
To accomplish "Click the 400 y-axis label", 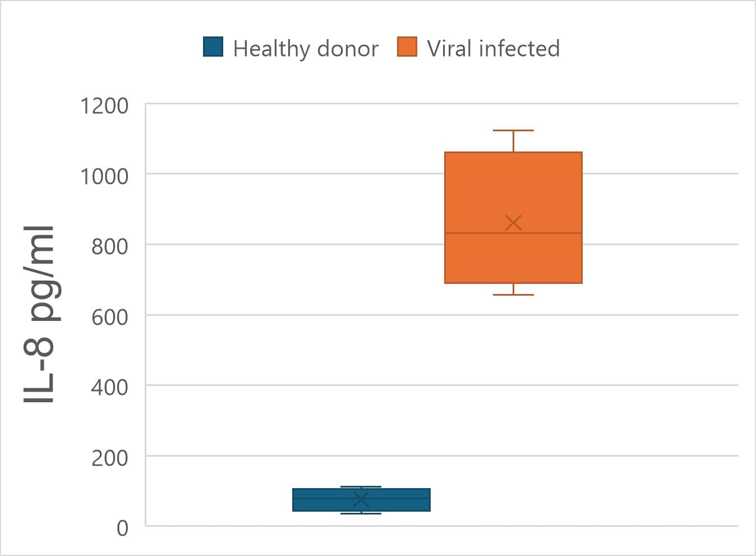I will click(x=110, y=388).
